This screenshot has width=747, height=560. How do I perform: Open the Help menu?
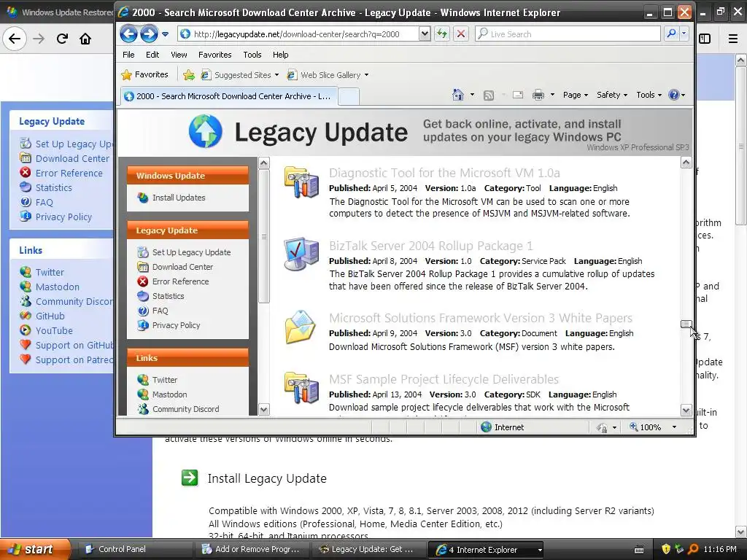(x=281, y=55)
